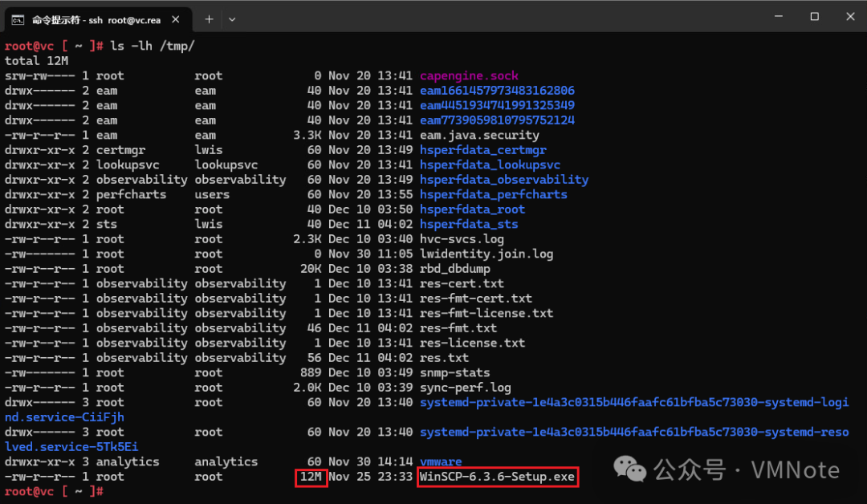Expand the new tab profile dropdown
Viewport: 867px width, 504px height.
232,19
